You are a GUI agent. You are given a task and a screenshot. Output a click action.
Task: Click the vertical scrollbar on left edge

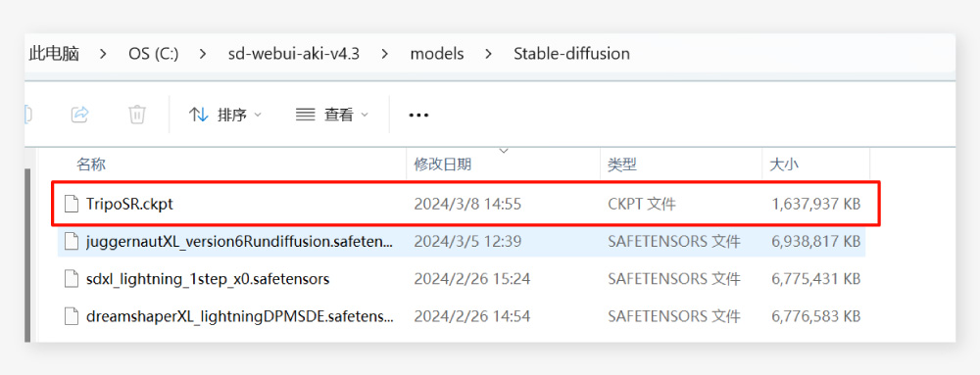27,255
